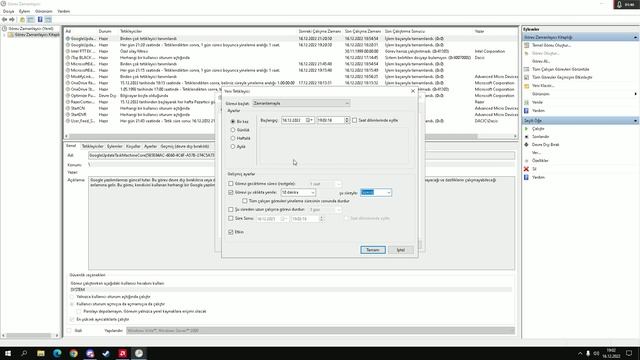
Task: Click the 'Devre Dışı Bırak' disable icon
Action: (x=527, y=144)
